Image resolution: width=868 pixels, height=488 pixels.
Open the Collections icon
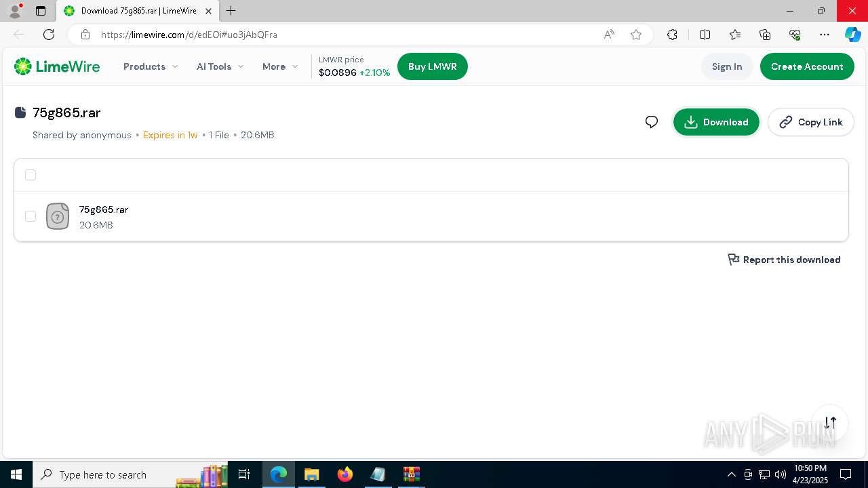pos(765,35)
